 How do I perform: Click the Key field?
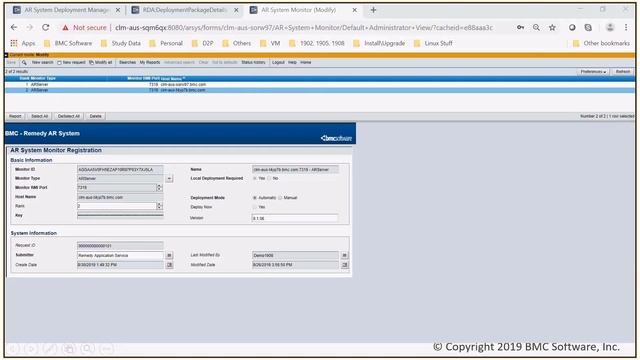(120, 216)
